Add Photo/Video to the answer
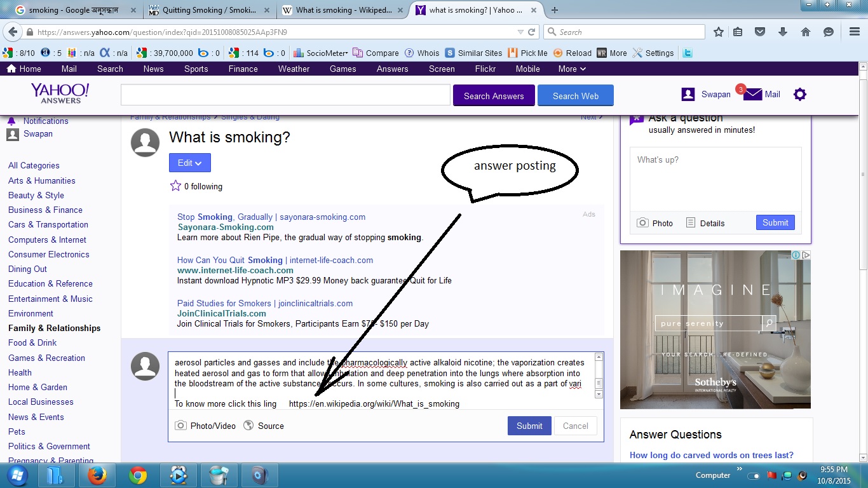The image size is (868, 488). (x=205, y=426)
